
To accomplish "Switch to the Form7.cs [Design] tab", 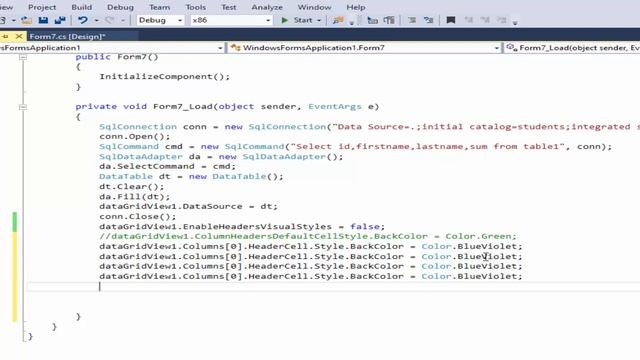I will point(67,36).
